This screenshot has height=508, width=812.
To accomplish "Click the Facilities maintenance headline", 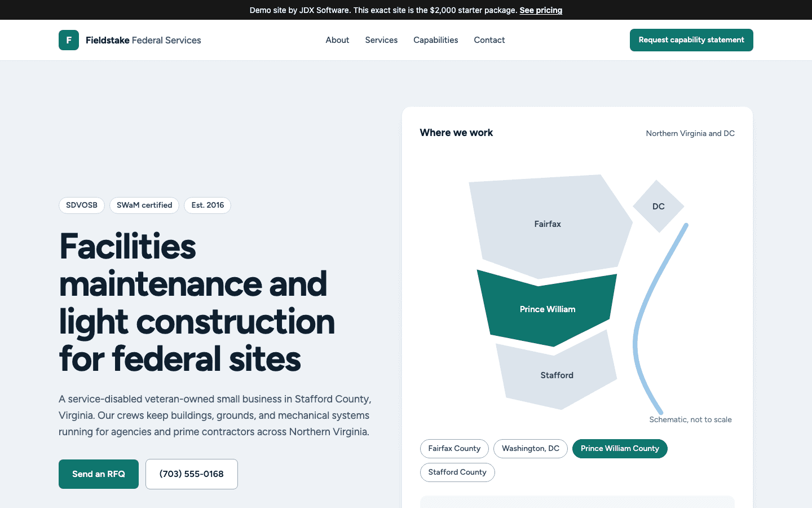I will pyautogui.click(x=197, y=303).
